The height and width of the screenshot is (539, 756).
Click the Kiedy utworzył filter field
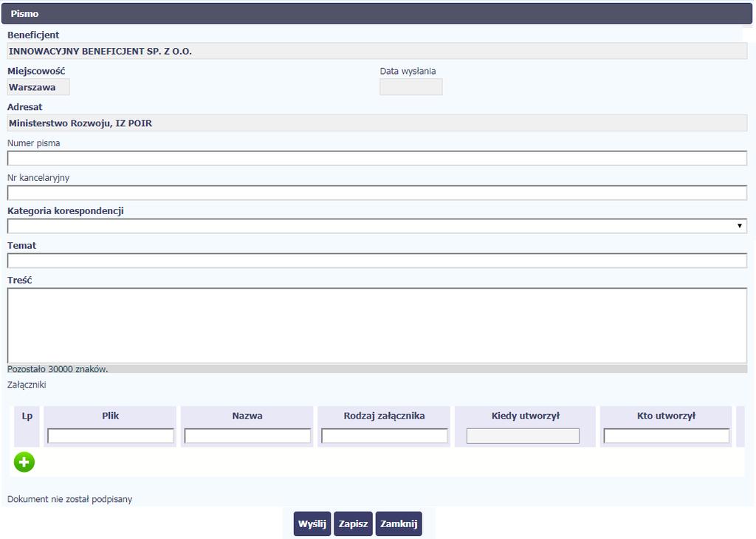point(523,436)
